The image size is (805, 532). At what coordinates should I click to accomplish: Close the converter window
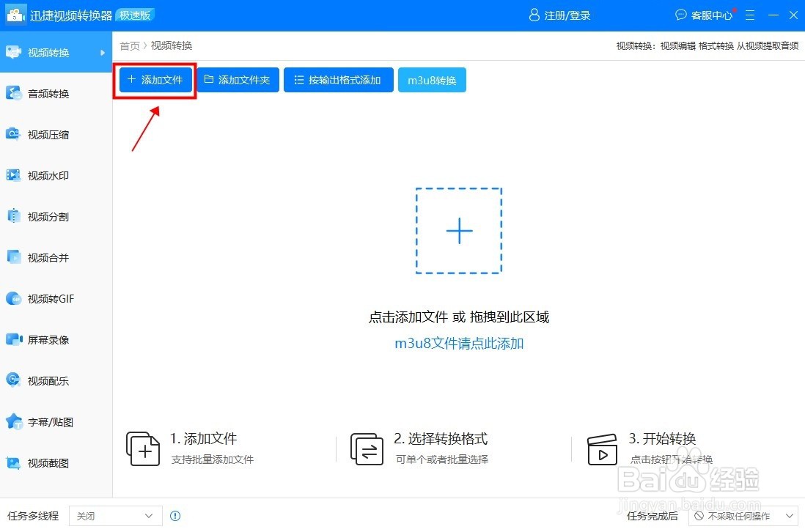pyautogui.click(x=793, y=15)
